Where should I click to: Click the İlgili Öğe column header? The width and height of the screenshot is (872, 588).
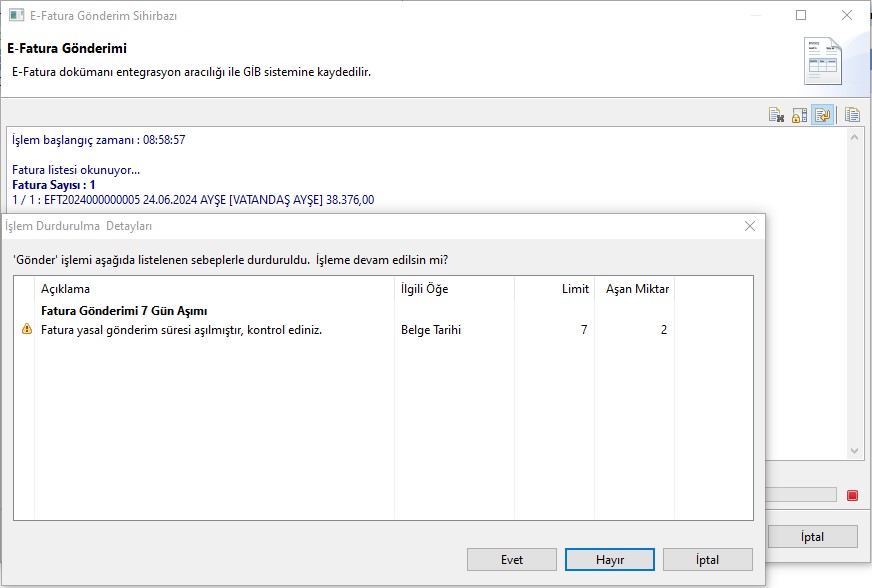(x=454, y=289)
